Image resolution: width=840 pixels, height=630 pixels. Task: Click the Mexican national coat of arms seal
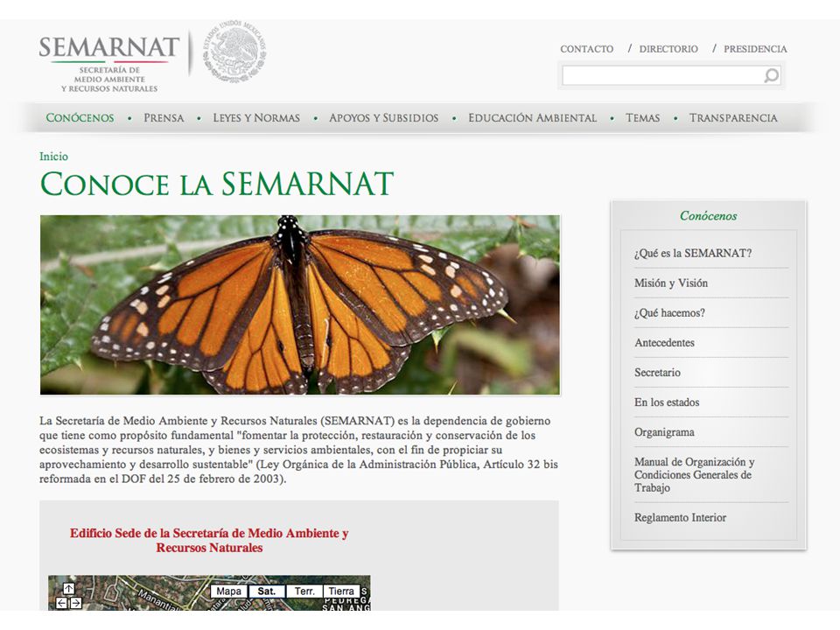234,52
